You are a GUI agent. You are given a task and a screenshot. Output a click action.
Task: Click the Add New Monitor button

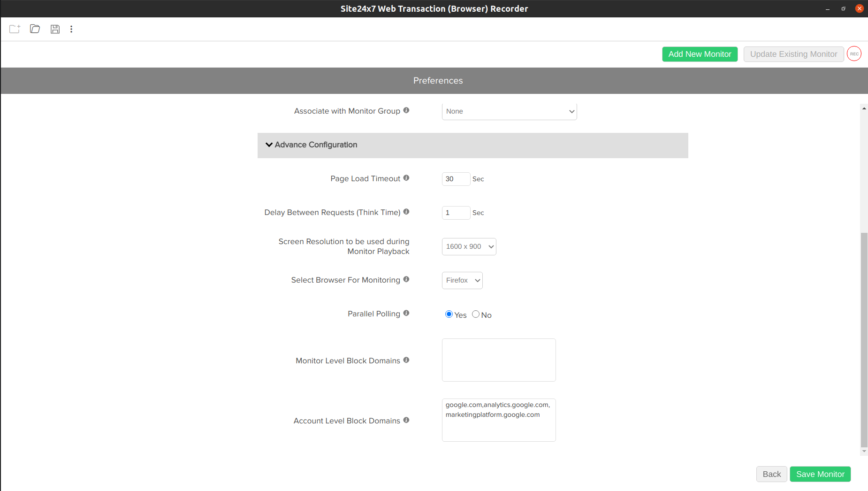[700, 54]
